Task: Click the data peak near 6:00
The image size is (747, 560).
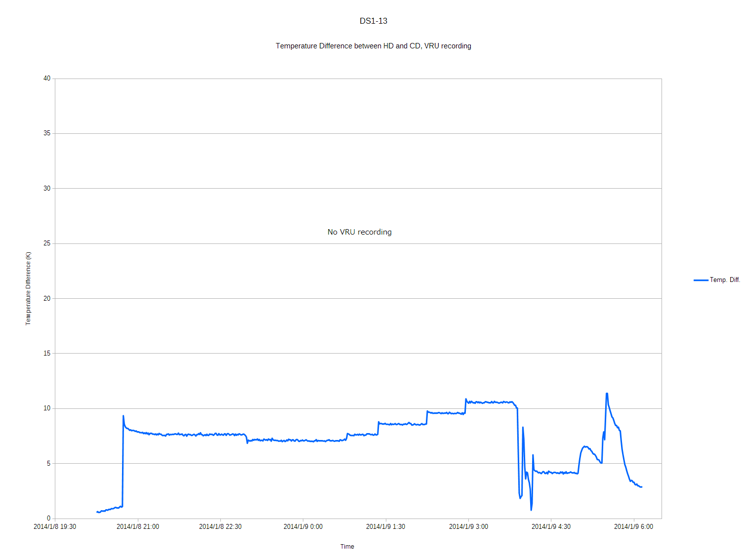Action: pos(607,394)
